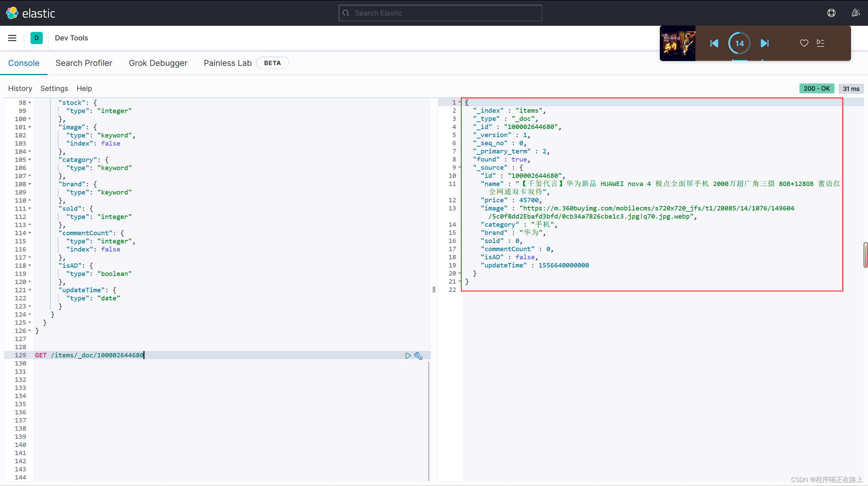The image size is (868, 486).
Task: Open the History link
Action: coord(20,89)
